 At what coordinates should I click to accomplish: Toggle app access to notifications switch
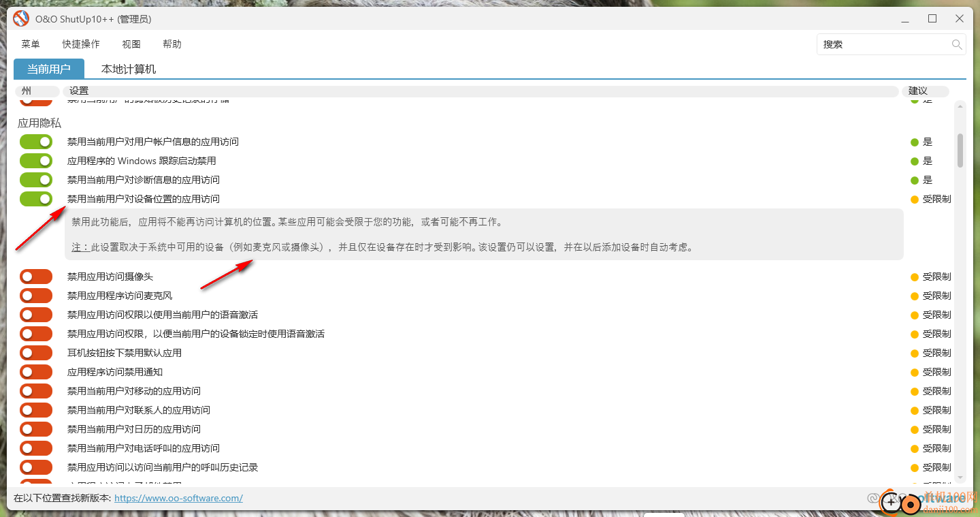36,372
